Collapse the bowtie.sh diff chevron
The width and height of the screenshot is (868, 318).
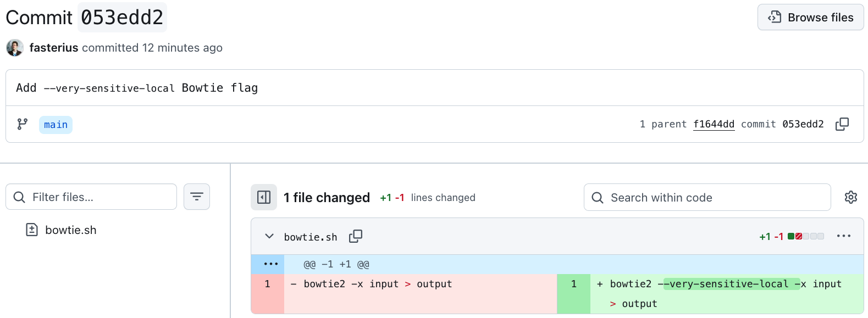tap(269, 236)
